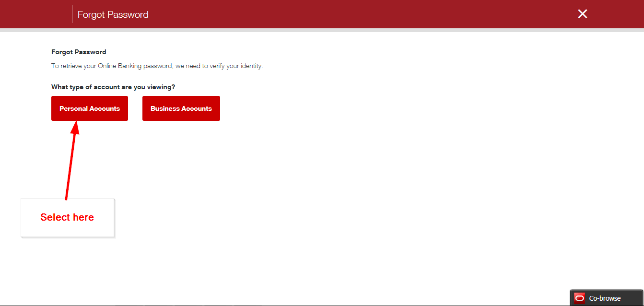
Task: Click Personal Accounts as indicated by arrow
Action: pos(89,108)
